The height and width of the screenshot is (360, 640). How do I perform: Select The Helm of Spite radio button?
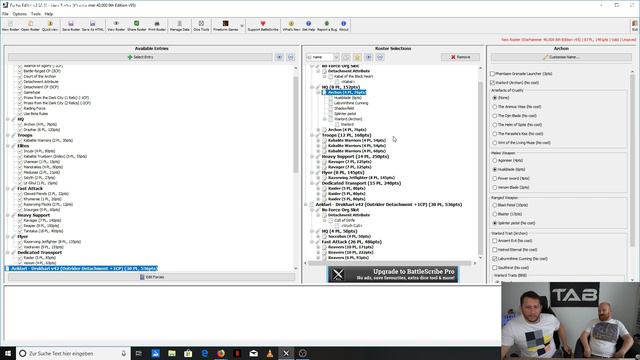[x=495, y=125]
